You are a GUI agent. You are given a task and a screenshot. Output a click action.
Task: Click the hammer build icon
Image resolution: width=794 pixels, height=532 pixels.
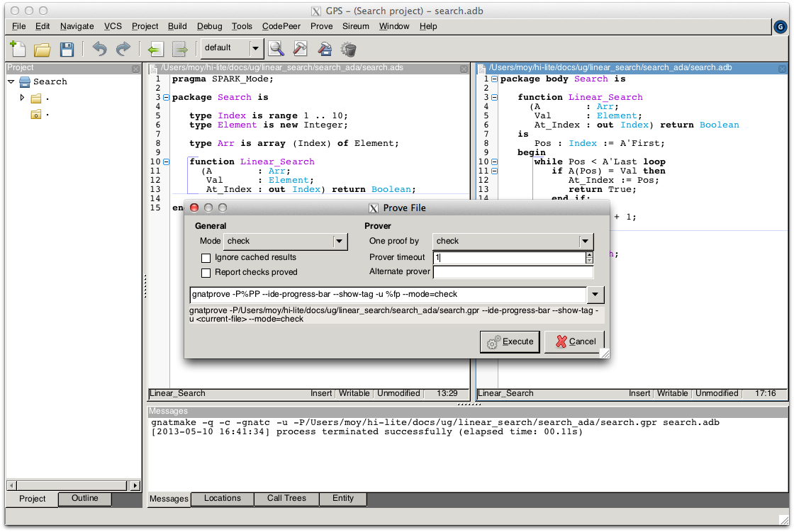(x=301, y=49)
